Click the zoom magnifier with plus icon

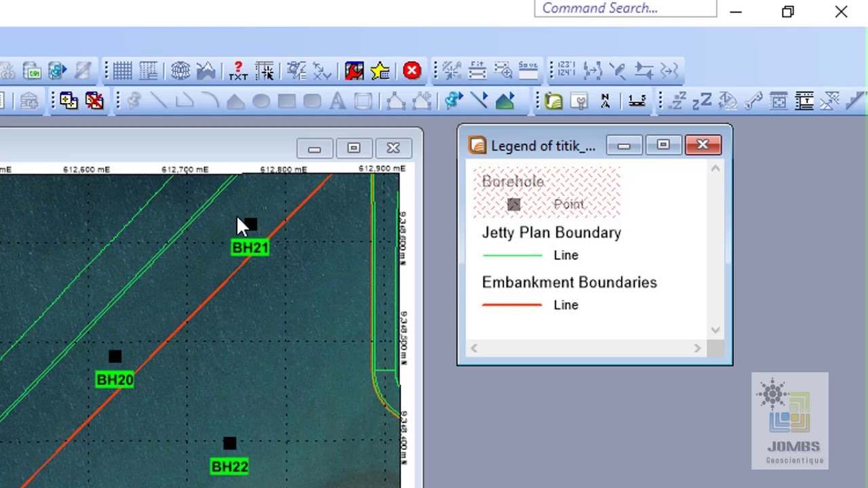click(502, 70)
